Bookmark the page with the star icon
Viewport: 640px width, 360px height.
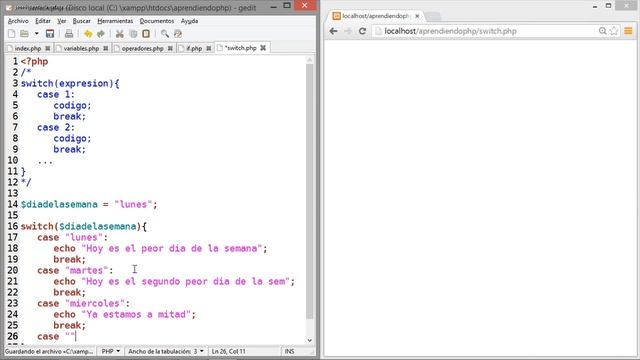[614, 31]
